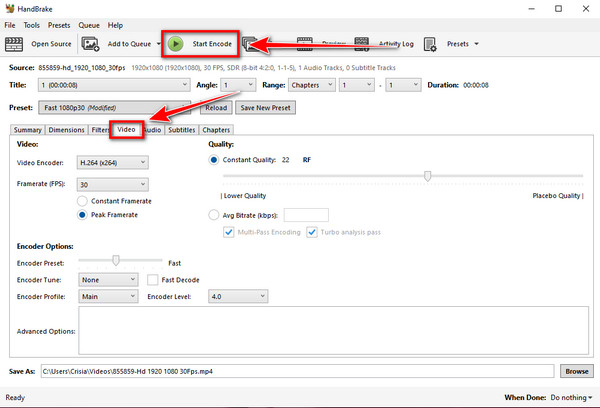
Task: Click the Reload preset button
Action: pos(216,108)
